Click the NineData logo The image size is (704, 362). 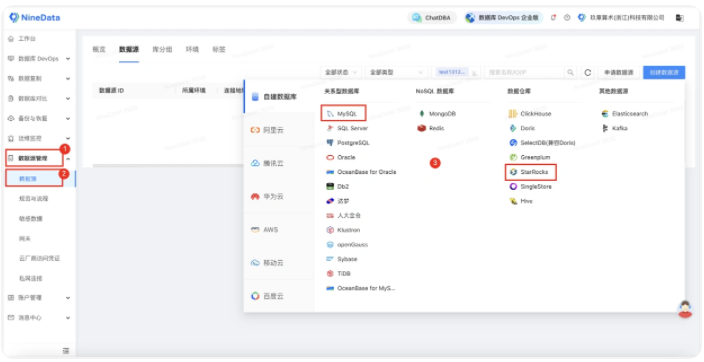pos(35,18)
